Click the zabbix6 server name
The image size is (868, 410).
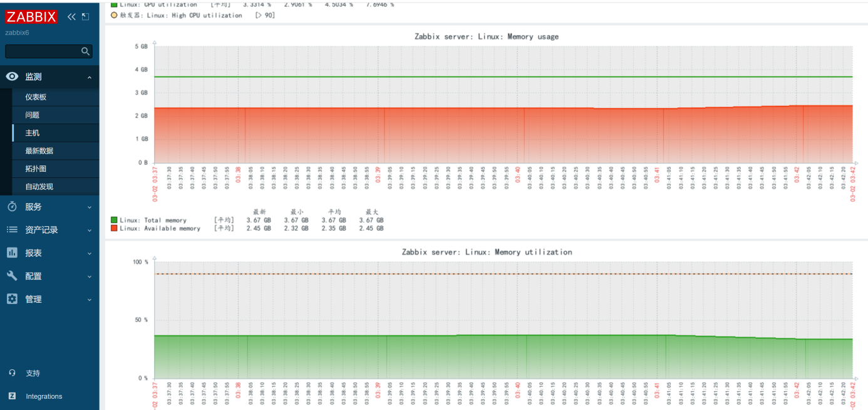tap(18, 33)
